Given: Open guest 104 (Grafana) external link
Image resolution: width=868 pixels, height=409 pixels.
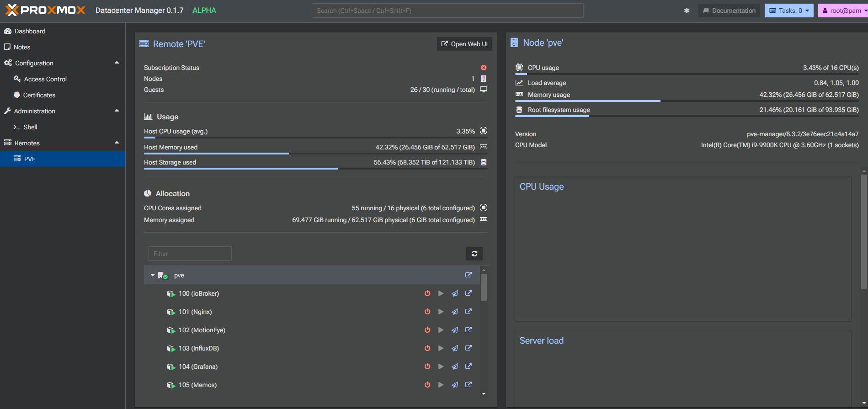Looking at the screenshot, I should pyautogui.click(x=469, y=367).
